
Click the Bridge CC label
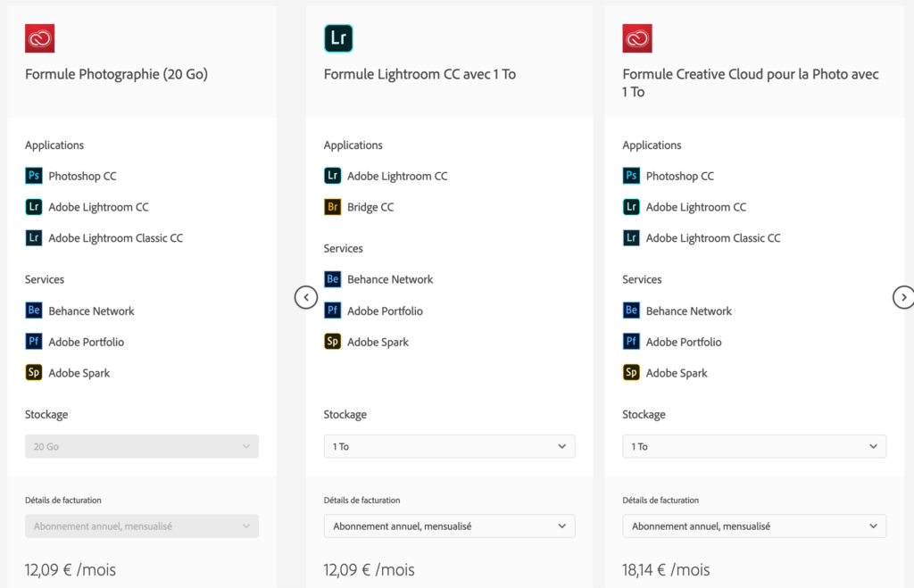click(x=370, y=208)
